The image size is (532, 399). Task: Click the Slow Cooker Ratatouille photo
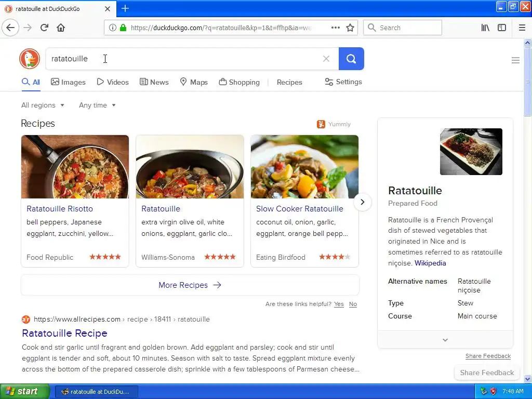pyautogui.click(x=304, y=167)
